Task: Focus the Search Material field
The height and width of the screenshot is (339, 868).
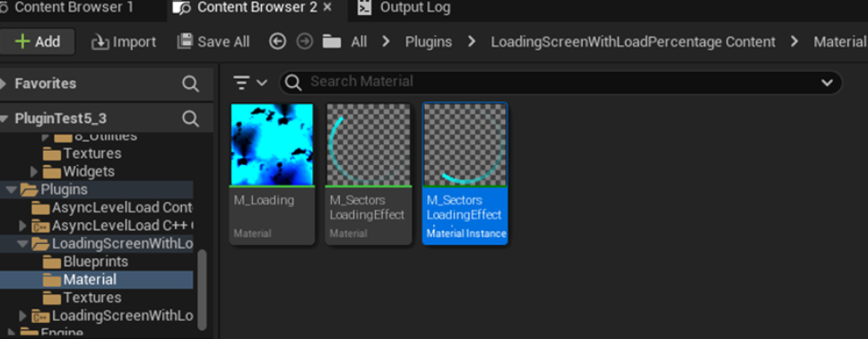Action: click(x=560, y=83)
